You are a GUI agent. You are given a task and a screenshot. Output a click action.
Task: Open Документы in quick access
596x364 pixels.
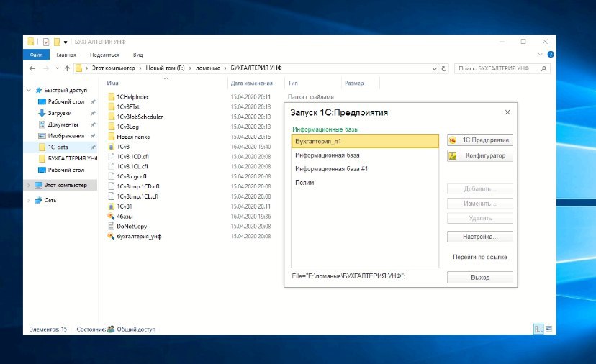63,124
